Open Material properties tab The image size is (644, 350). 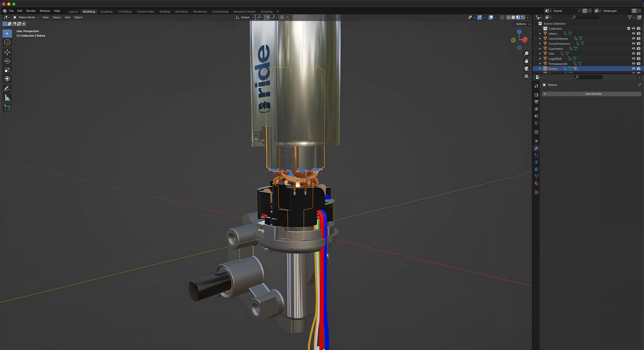point(536,184)
